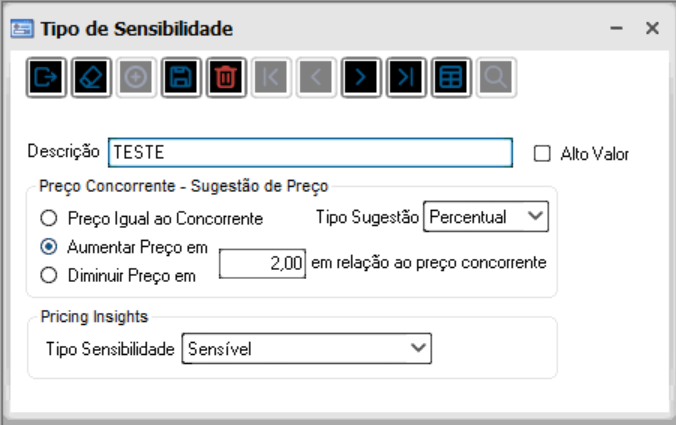The image size is (676, 425).
Task: Click the Descrição text field
Action: point(310,153)
